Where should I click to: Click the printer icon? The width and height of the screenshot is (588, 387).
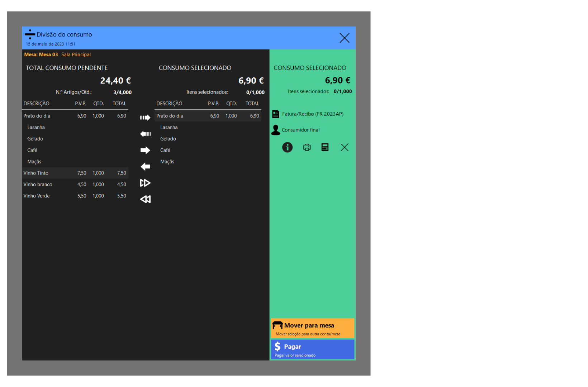(x=307, y=147)
